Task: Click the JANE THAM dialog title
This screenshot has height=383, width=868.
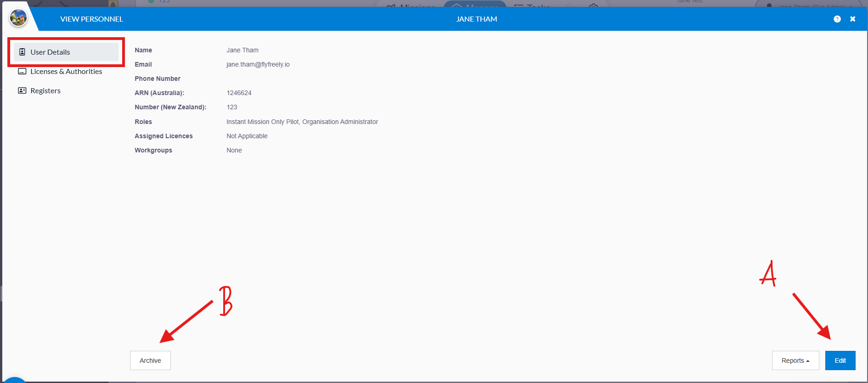Action: coord(476,19)
